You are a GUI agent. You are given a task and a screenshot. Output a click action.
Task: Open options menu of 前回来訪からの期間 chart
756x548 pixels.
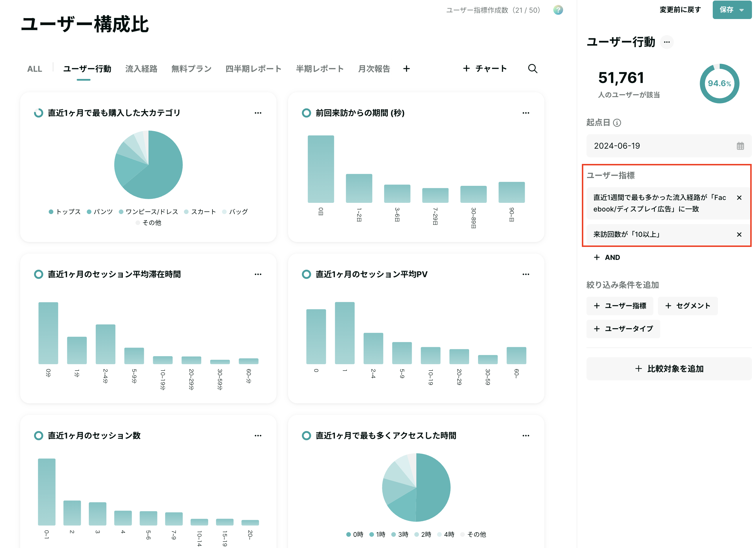click(x=525, y=113)
